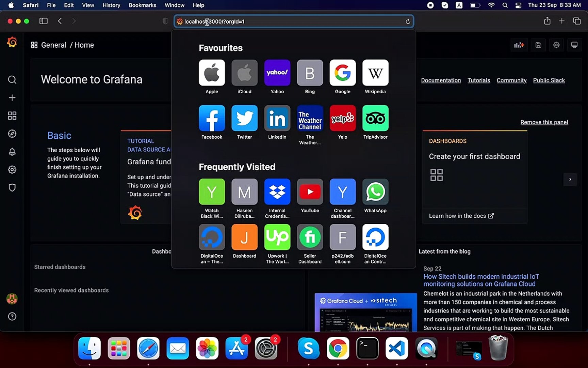Screen dimensions: 588x368
Task: Expand next setup step arrow
Action: point(570,179)
